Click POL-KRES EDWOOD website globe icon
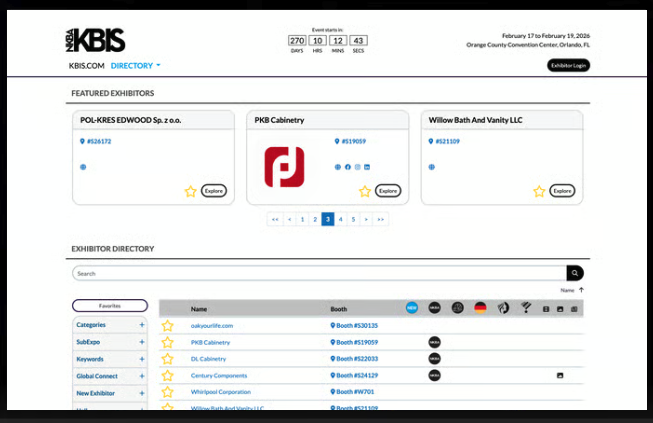The width and height of the screenshot is (653, 423). tap(83, 167)
